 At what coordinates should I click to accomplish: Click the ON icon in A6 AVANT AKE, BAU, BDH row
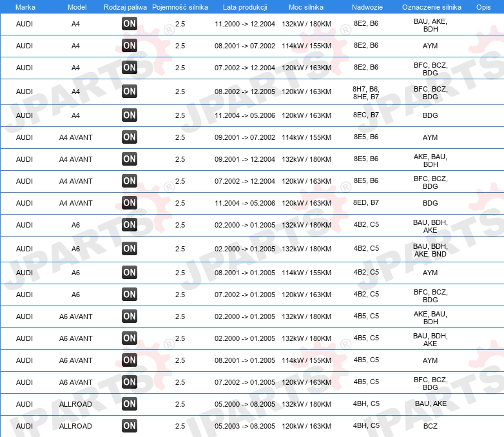[130, 316]
